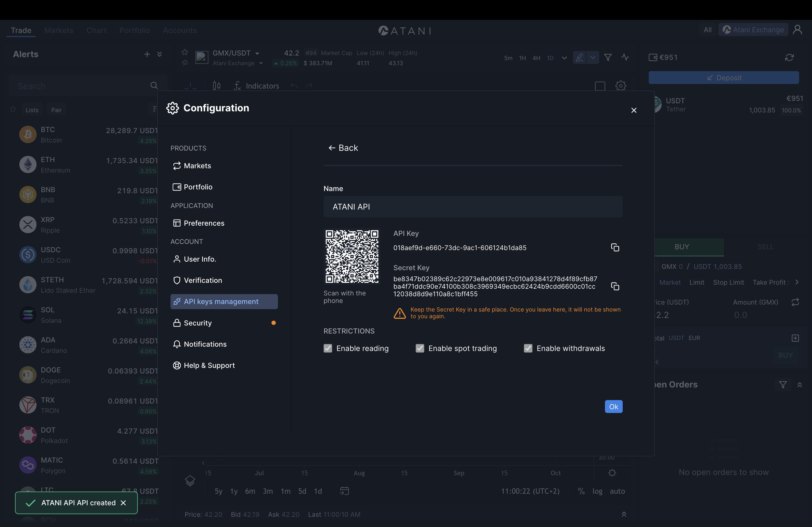This screenshot has width=812, height=527.
Task: Open the chart filter funnel icon
Action: coord(608,57)
